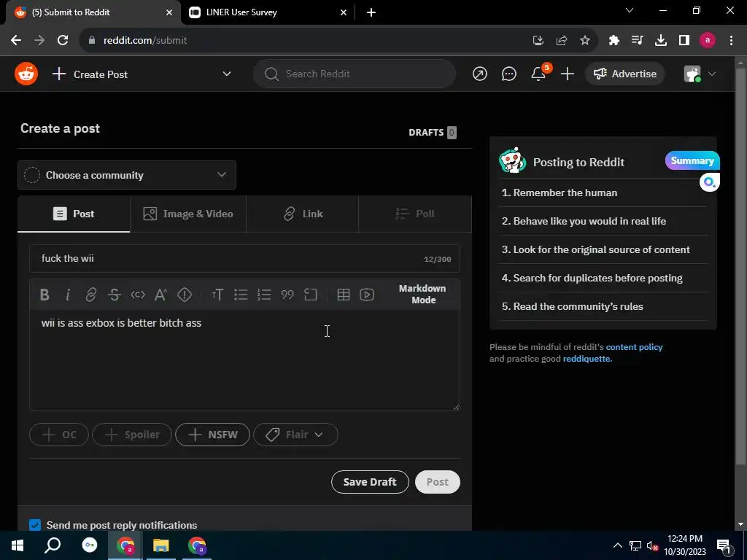The height and width of the screenshot is (560, 747).
Task: Open Reddit chat icon
Action: [508, 74]
